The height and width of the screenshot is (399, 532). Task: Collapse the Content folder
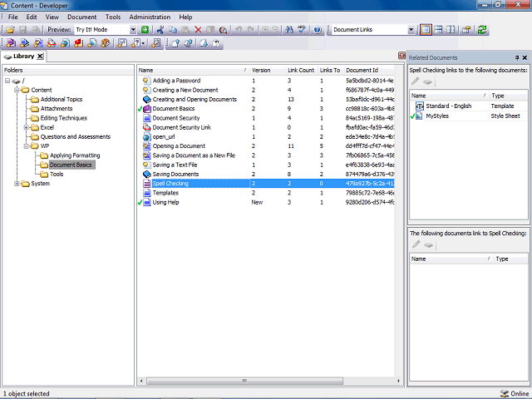click(17, 90)
